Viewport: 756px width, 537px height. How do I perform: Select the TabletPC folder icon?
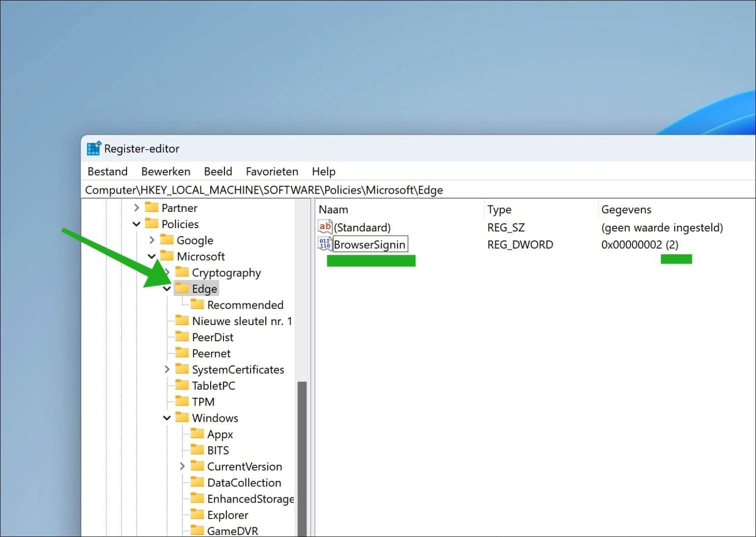pos(182,385)
